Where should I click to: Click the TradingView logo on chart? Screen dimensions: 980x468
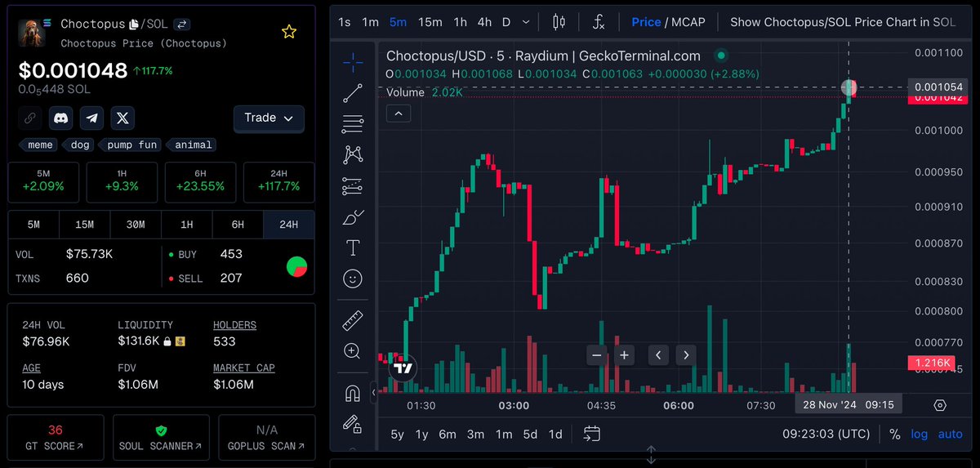pos(403,368)
